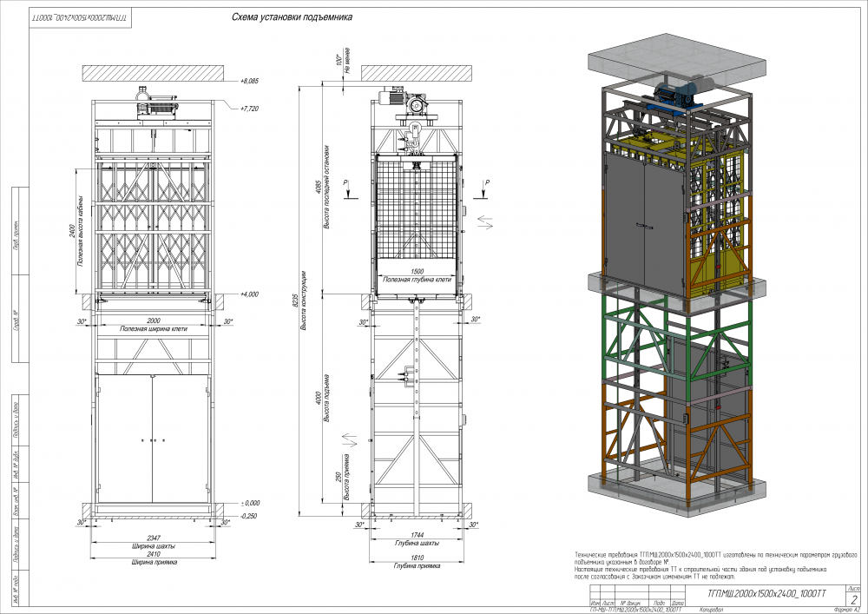The image size is (868, 614).
Task: Click title block designation "ТГП.МШ.2000х1500х2400_1000ТТ"
Action: point(766,593)
